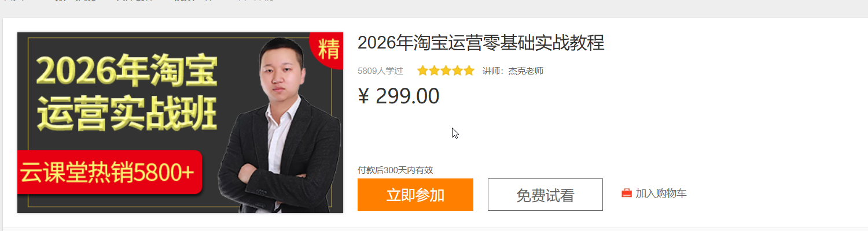This screenshot has height=231, width=868.
Task: Click the third yellow rating star
Action: 446,71
